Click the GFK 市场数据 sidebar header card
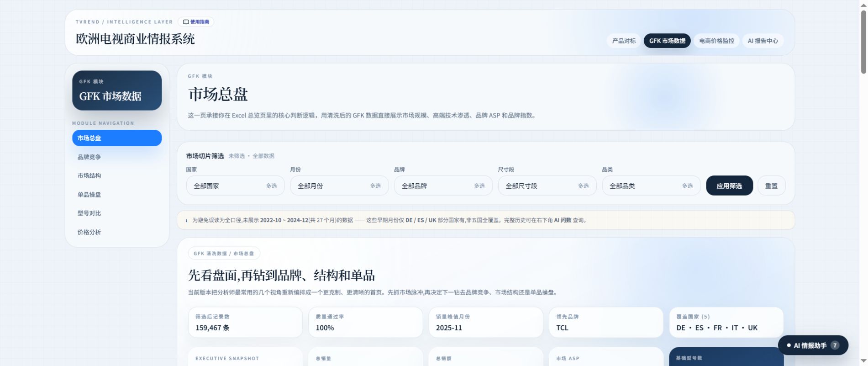Viewport: 868px width, 366px height. coord(117,90)
